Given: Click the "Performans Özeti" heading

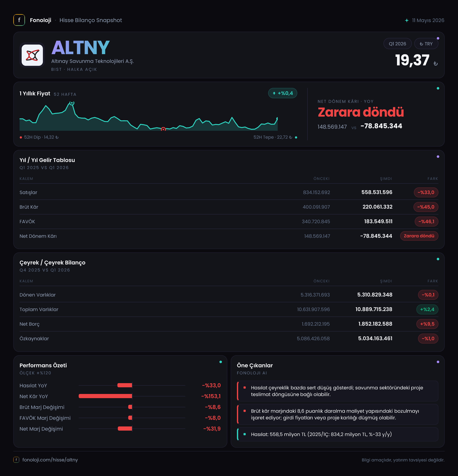Looking at the screenshot, I should 43,365.
